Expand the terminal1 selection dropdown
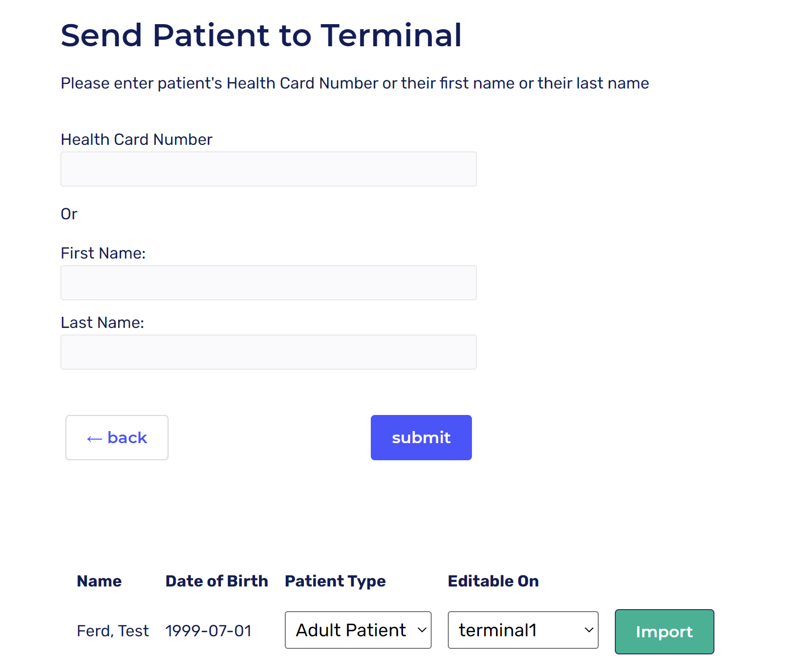The width and height of the screenshot is (804, 672). 523,630
